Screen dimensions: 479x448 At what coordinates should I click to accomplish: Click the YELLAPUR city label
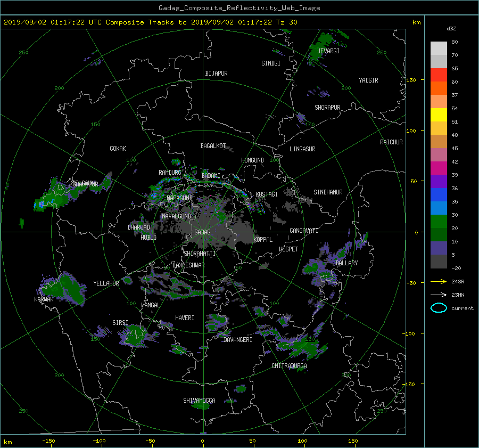106,283
